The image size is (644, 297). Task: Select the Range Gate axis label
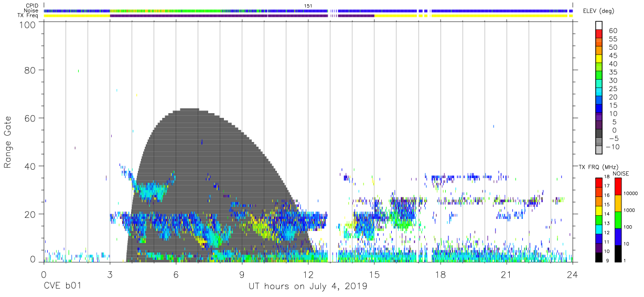(8, 142)
